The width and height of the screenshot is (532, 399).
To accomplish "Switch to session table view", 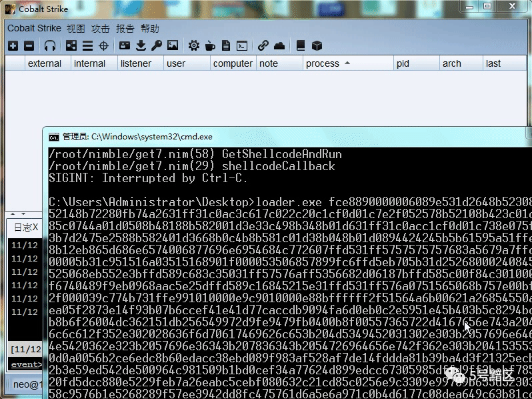I will click(x=87, y=46).
